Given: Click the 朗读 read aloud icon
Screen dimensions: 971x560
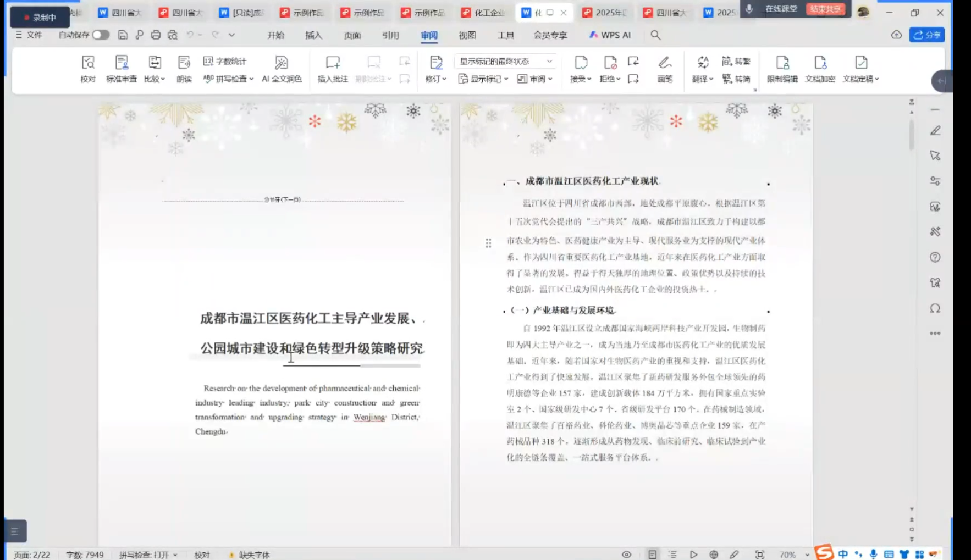Looking at the screenshot, I should 184,69.
